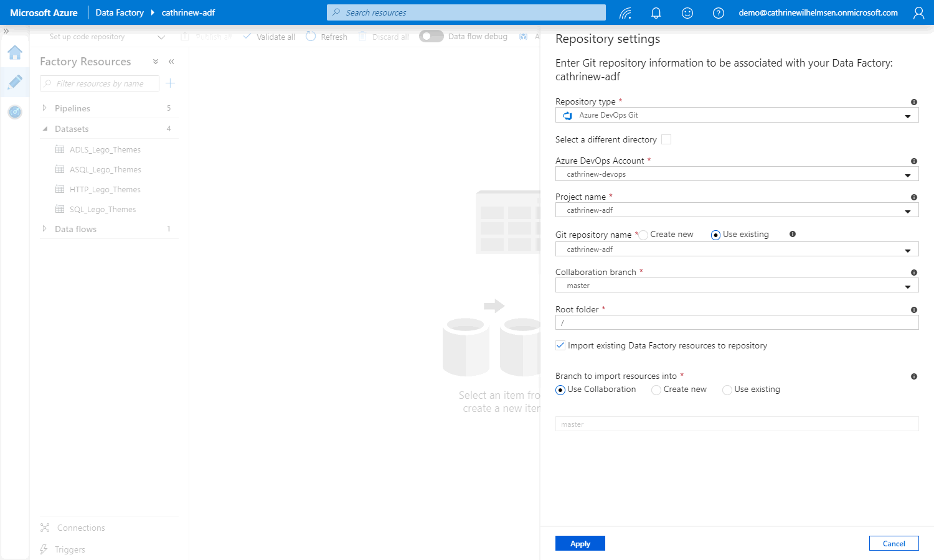The image size is (934, 560).
Task: Select the ASQL_Lego_Themes dataset
Action: coord(105,170)
